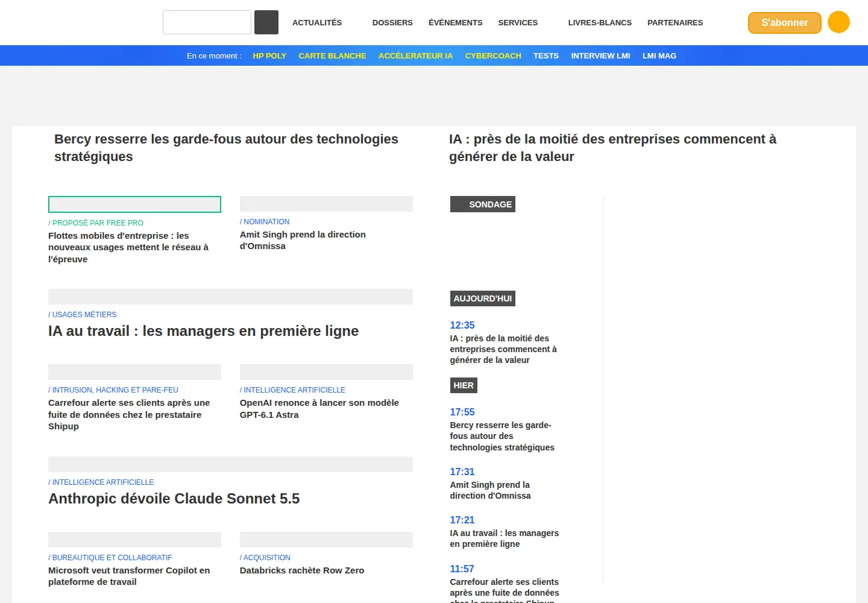This screenshot has width=868, height=603.
Task: Focus the search input field in the header
Action: tap(207, 22)
